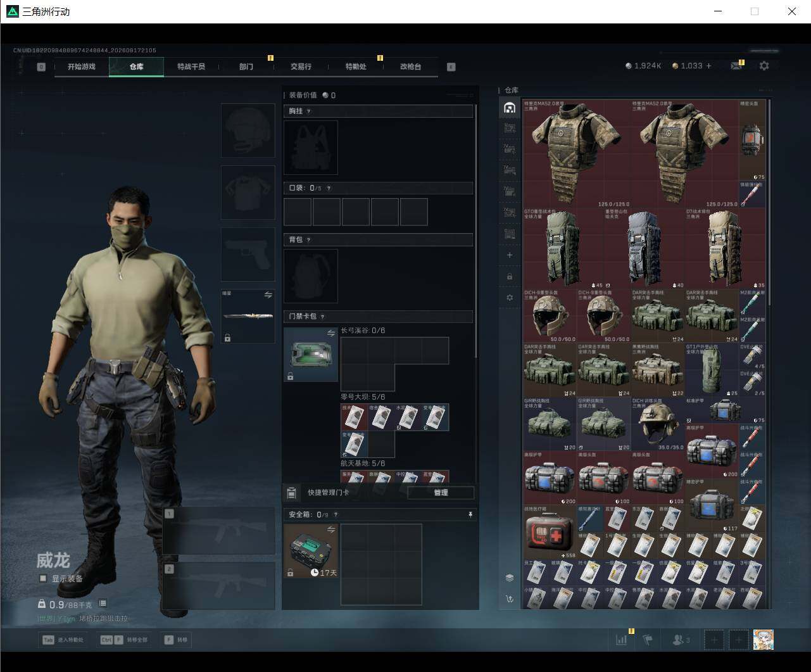This screenshot has width=811, height=672.
Task: Select the empty chest rig slot under 胸挂
Action: coord(311,148)
